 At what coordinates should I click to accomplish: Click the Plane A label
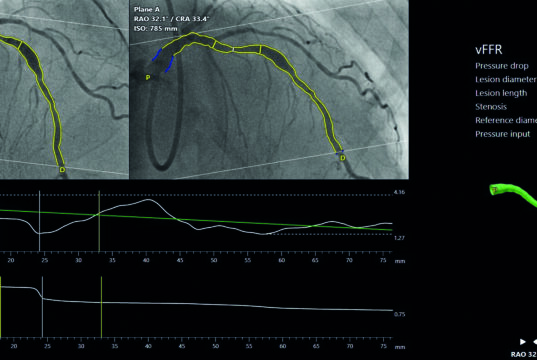(147, 10)
